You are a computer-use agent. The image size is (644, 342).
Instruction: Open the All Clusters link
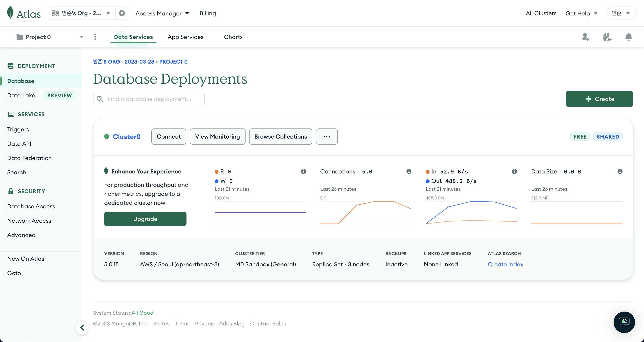[x=541, y=13]
